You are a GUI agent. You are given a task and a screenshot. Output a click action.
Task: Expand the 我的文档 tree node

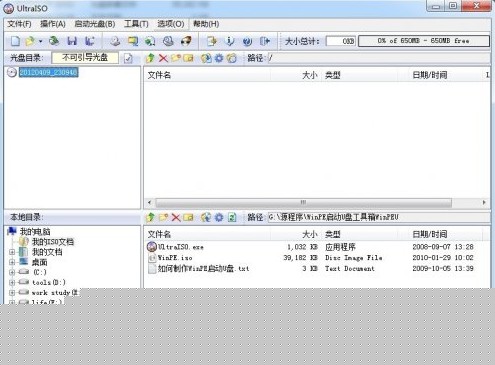tap(12, 252)
